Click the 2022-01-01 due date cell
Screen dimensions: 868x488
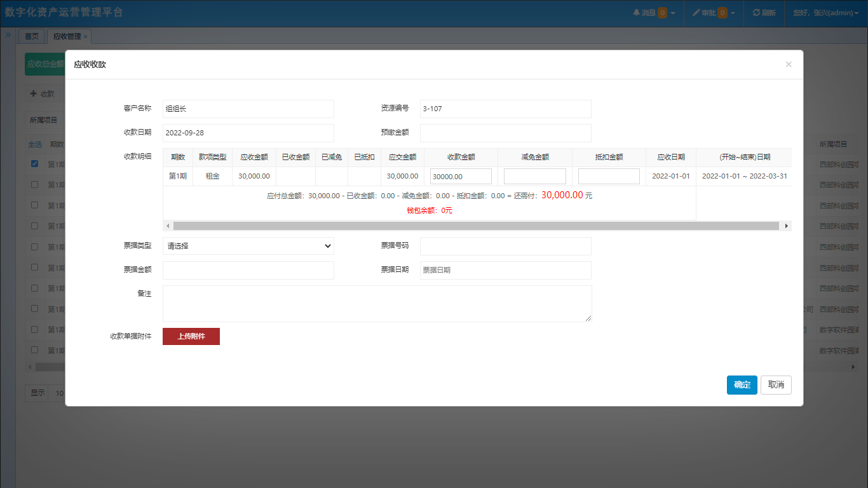click(x=671, y=176)
